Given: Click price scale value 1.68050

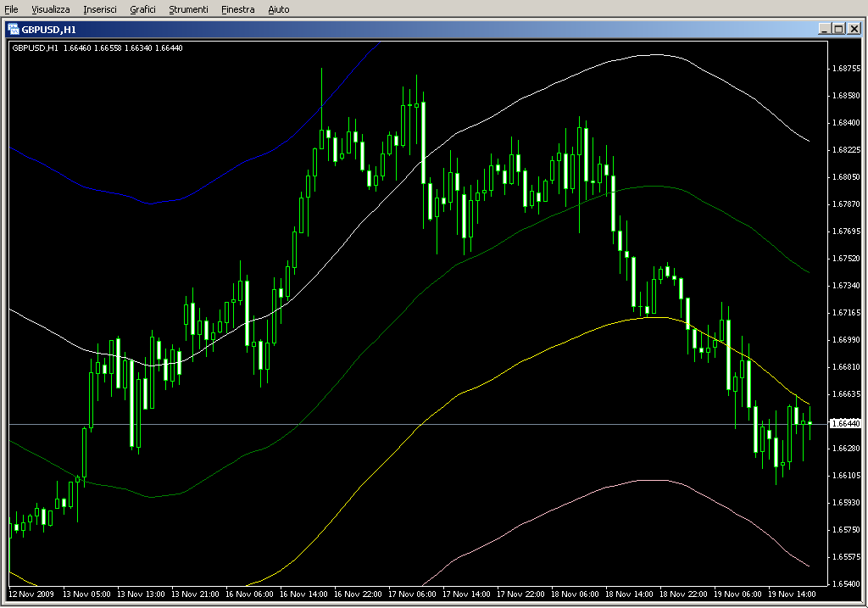Looking at the screenshot, I should coord(847,177).
